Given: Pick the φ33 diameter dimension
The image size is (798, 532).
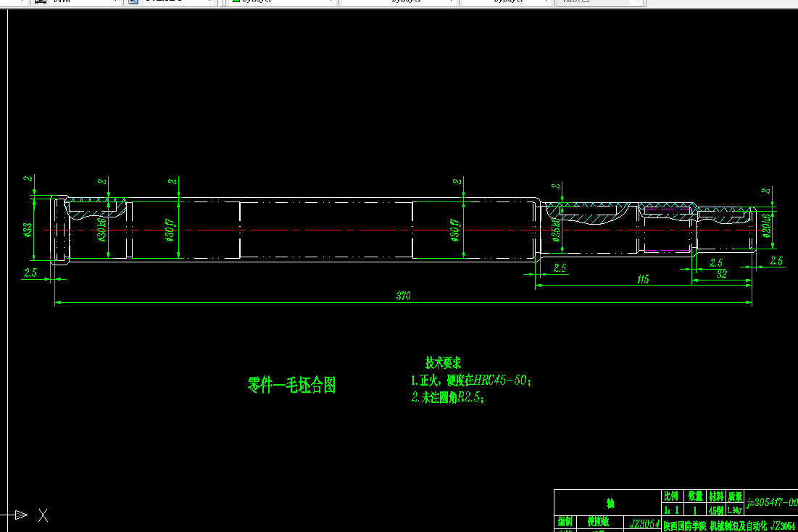Looking at the screenshot, I should coord(28,230).
